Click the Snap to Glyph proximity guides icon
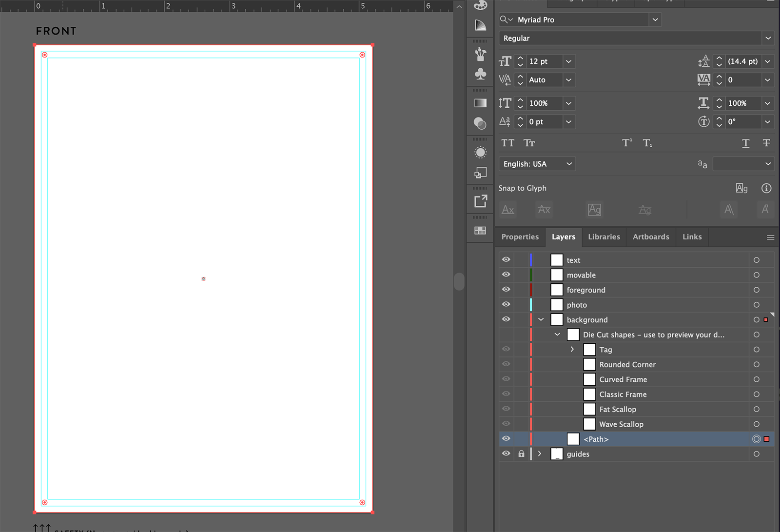 tap(645, 210)
